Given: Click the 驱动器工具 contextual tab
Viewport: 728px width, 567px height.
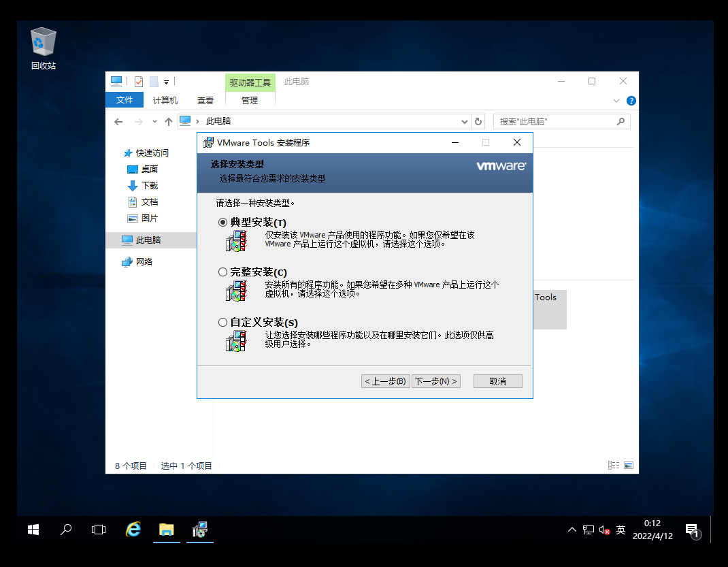Looking at the screenshot, I should (250, 82).
